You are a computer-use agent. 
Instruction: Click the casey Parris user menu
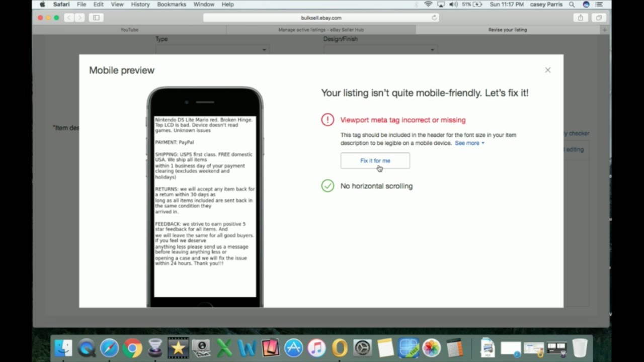(x=547, y=5)
